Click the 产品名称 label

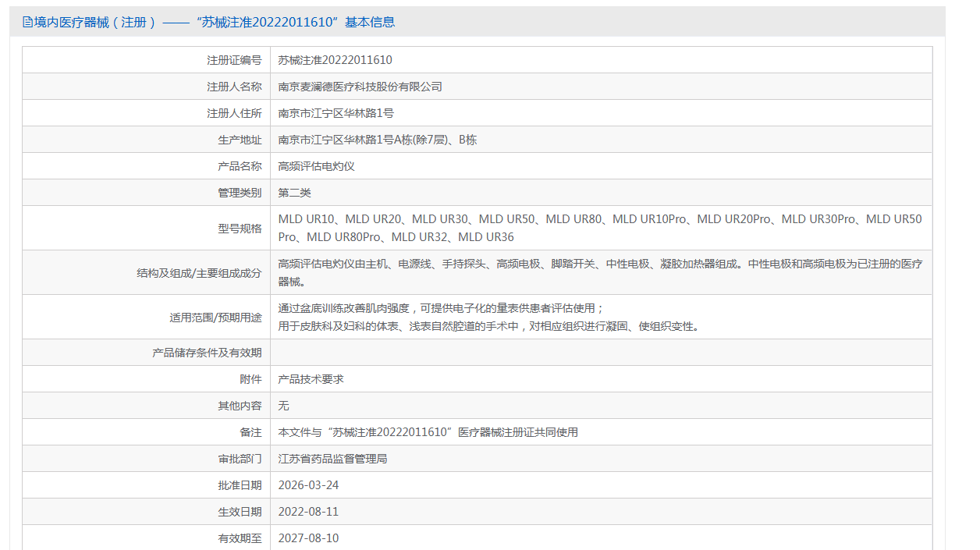[x=240, y=166]
